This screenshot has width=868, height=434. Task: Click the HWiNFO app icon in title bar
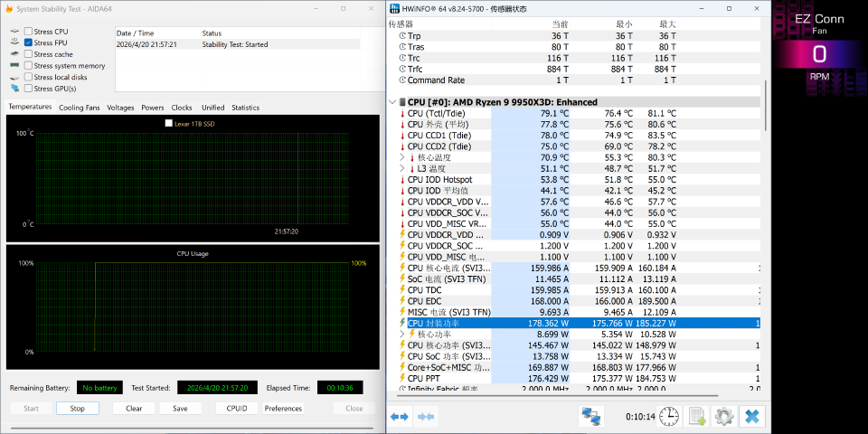tap(394, 9)
